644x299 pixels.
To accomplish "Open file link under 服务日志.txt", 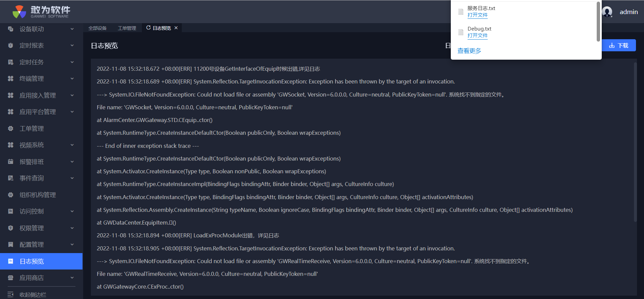I will pos(478,15).
